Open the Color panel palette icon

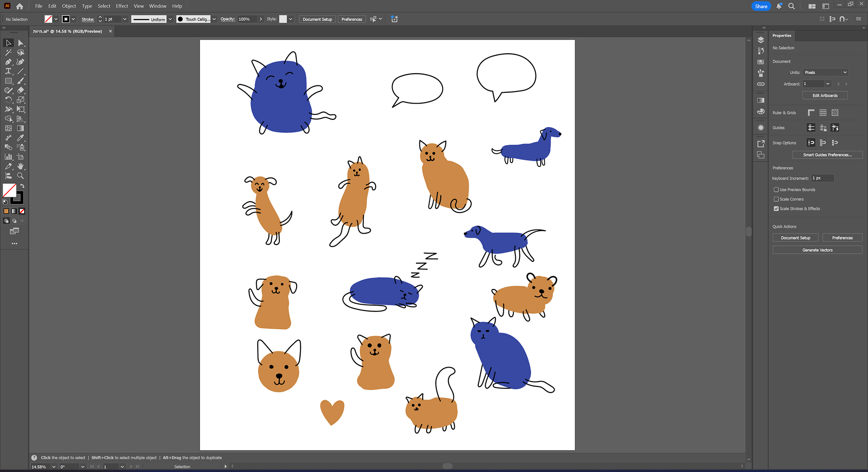pyautogui.click(x=761, y=111)
